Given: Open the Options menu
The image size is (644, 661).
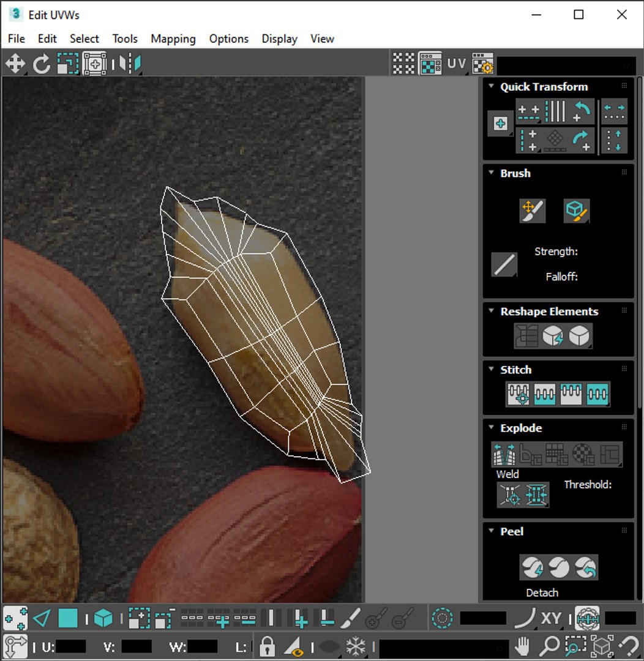Looking at the screenshot, I should (x=229, y=39).
